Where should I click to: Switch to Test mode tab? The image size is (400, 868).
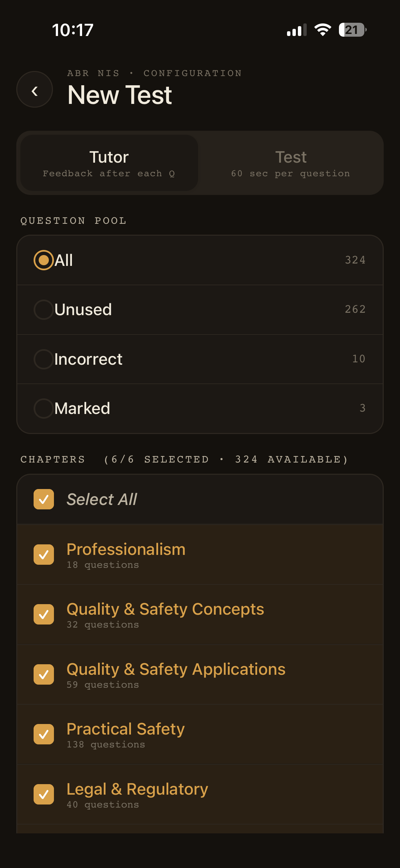290,163
